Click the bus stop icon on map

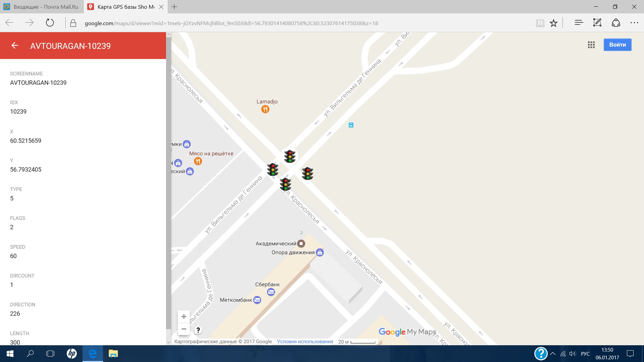(351, 125)
